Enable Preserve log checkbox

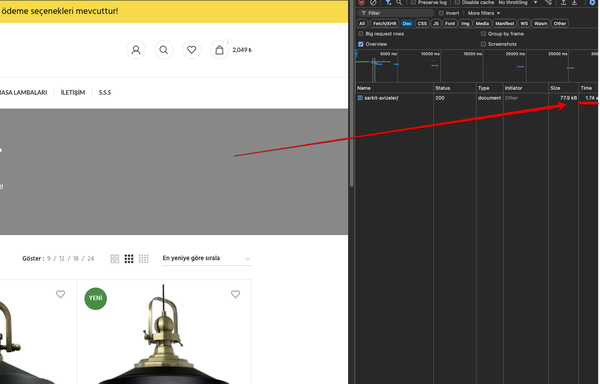413,2
